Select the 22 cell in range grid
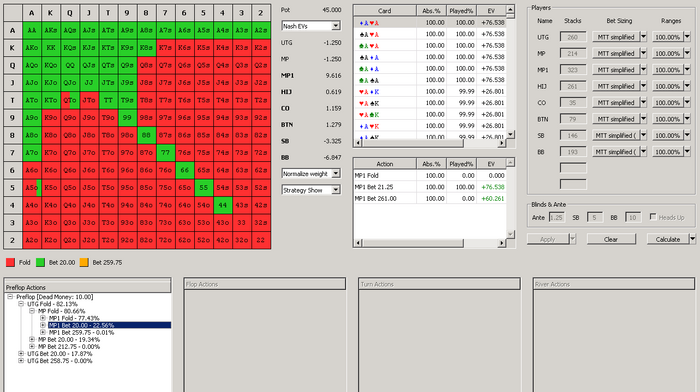This screenshot has width=700, height=392. pyautogui.click(x=261, y=240)
